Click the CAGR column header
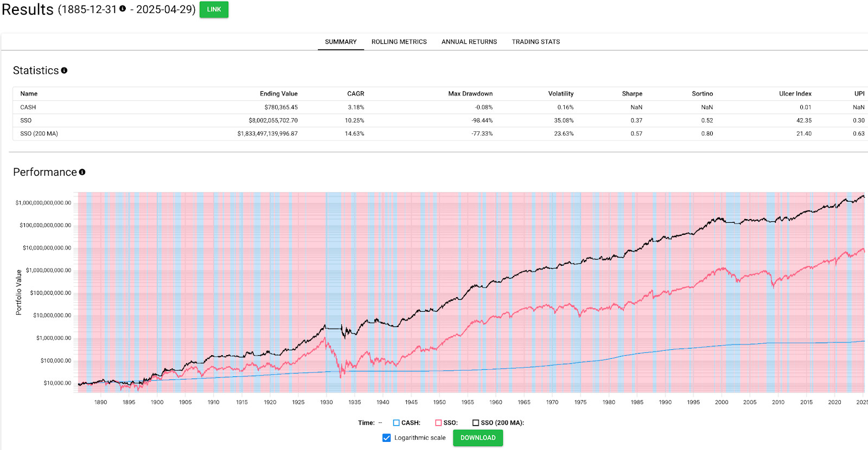Screen dimensions: 868x450 point(355,94)
